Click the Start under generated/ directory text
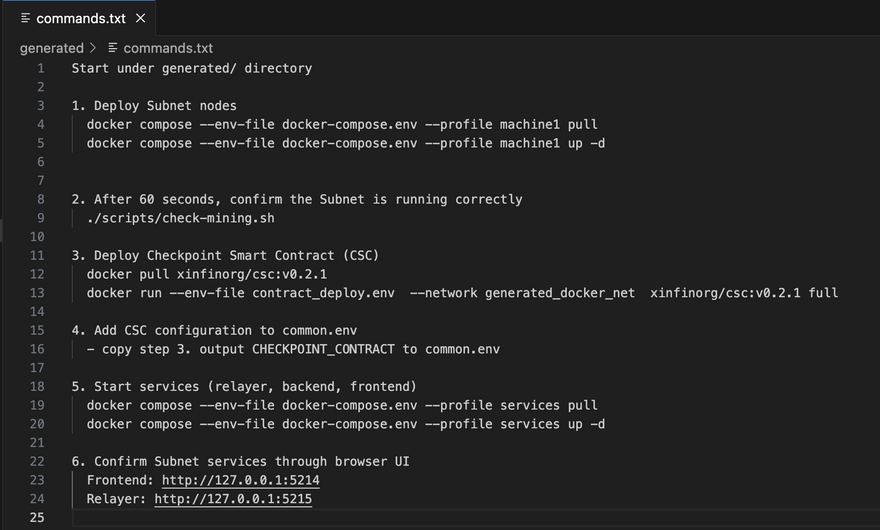This screenshot has height=530, width=880. coord(191,68)
